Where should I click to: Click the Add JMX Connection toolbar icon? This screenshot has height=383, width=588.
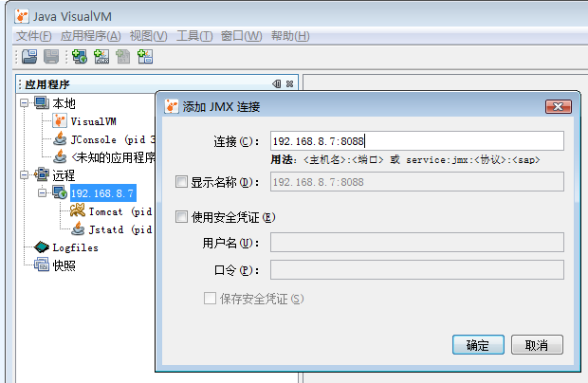point(101,57)
